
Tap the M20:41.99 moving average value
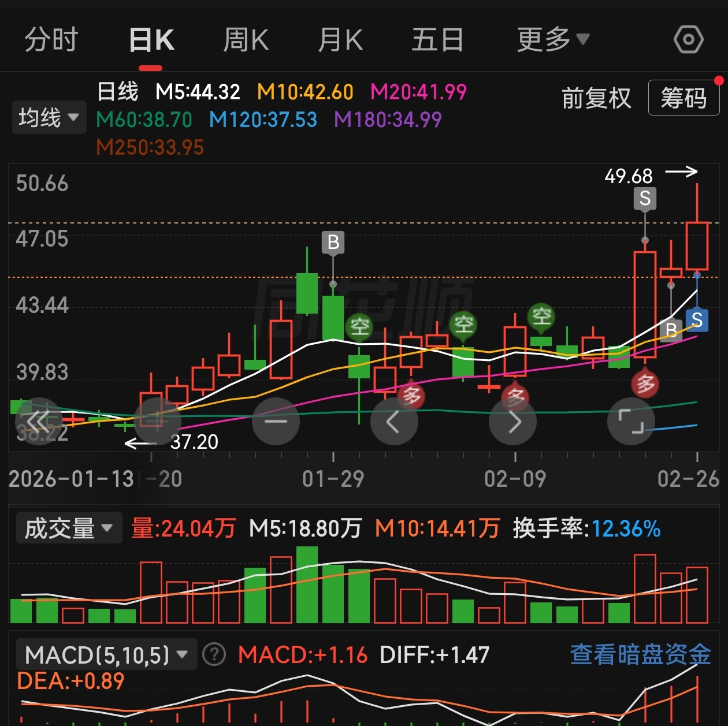pyautogui.click(x=418, y=92)
